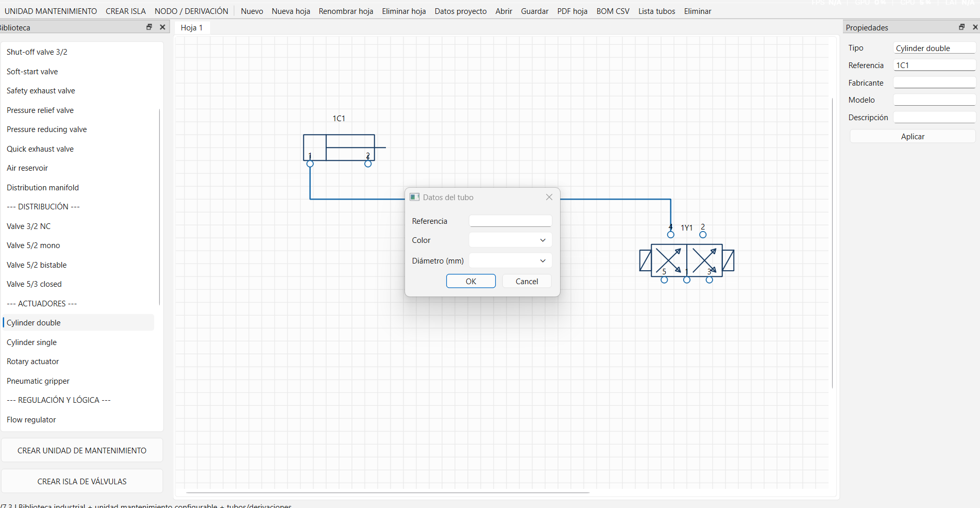Click Datos proyecto in toolbar

tap(461, 11)
